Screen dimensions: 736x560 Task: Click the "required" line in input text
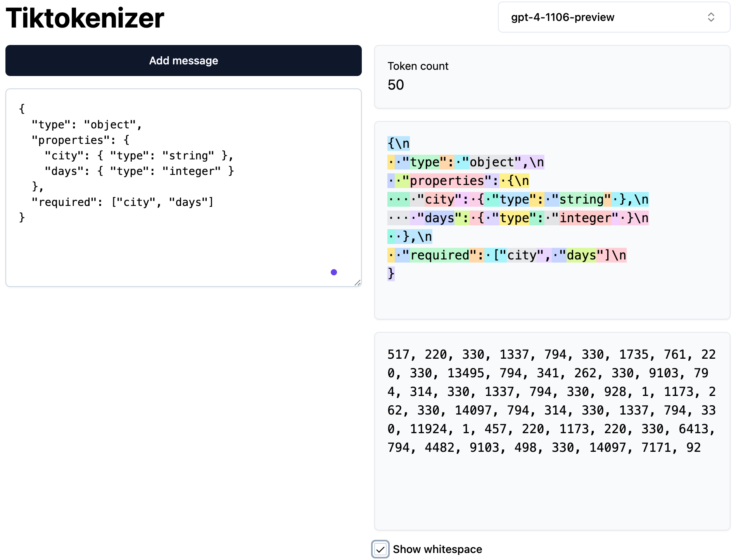click(123, 202)
